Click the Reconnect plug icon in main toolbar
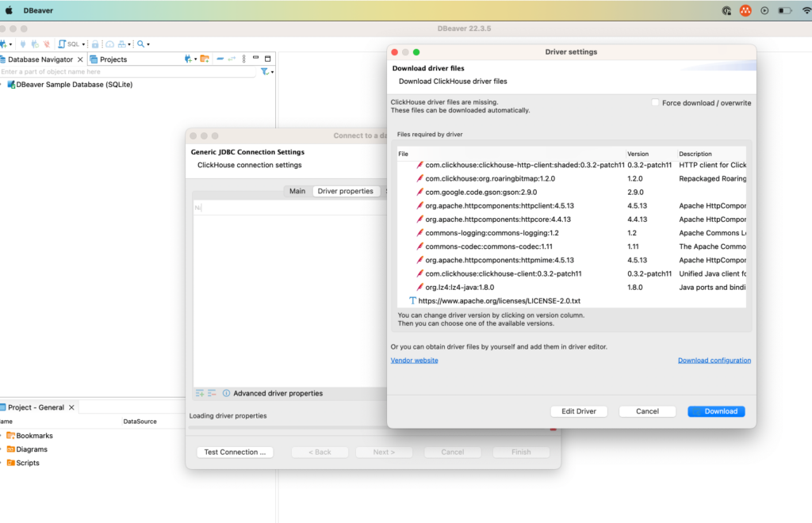This screenshot has width=812, height=523. pyautogui.click(x=35, y=44)
